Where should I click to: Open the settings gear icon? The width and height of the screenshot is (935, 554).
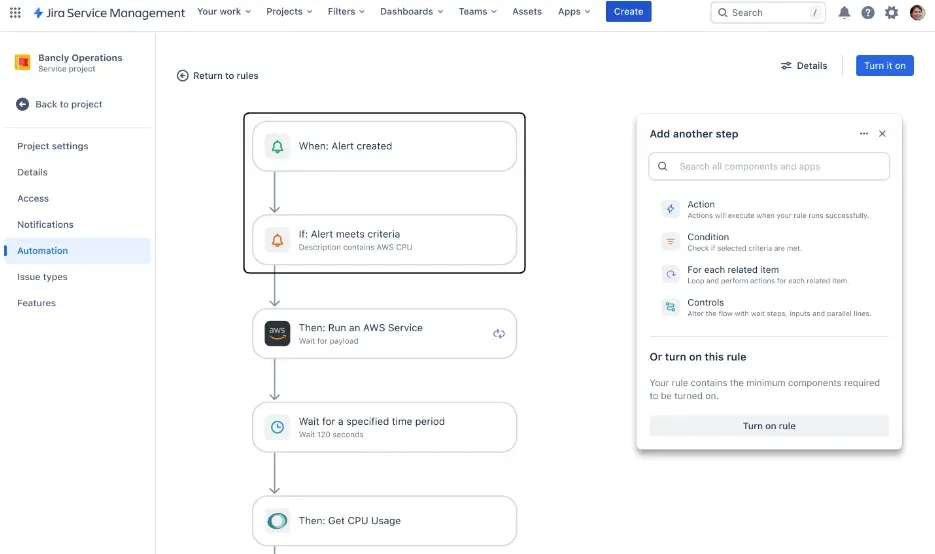click(x=891, y=12)
